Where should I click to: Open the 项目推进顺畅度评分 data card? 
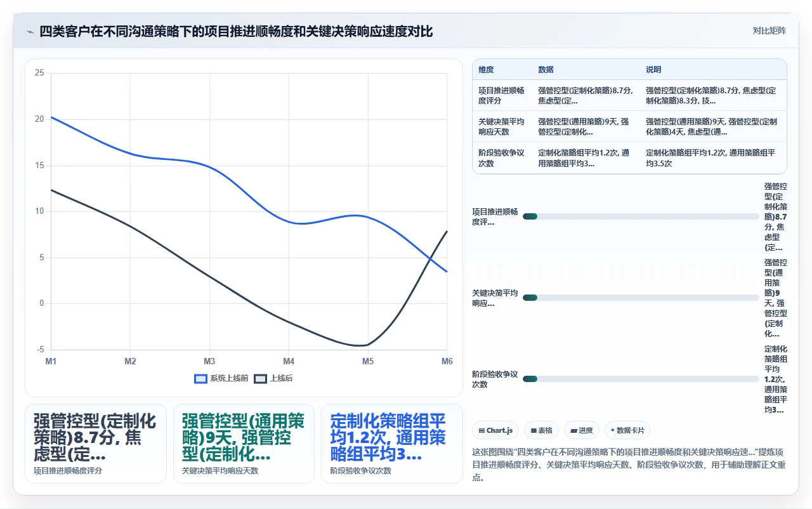pos(96,444)
